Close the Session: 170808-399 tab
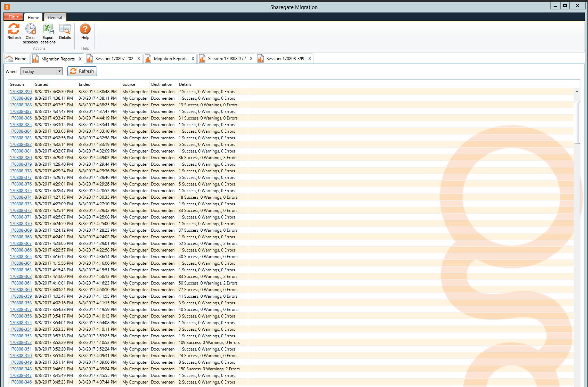Screen dimensions: 588x387 click(310, 59)
